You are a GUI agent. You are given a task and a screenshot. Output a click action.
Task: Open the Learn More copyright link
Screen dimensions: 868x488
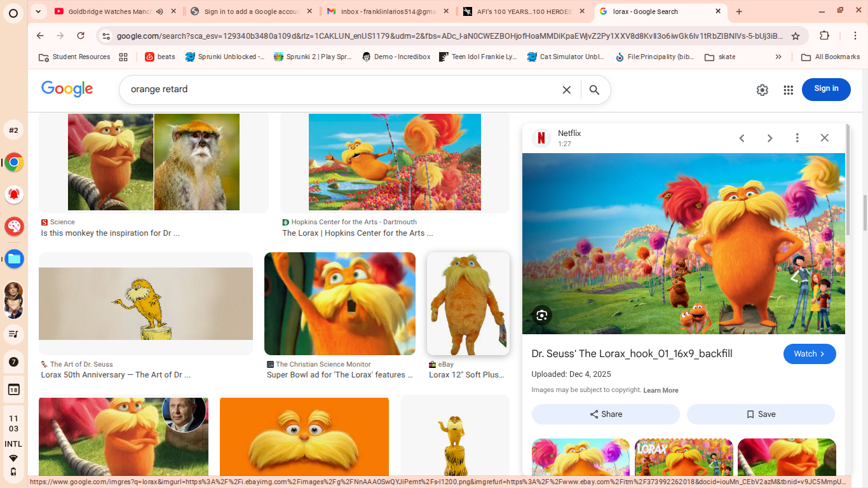(x=660, y=390)
